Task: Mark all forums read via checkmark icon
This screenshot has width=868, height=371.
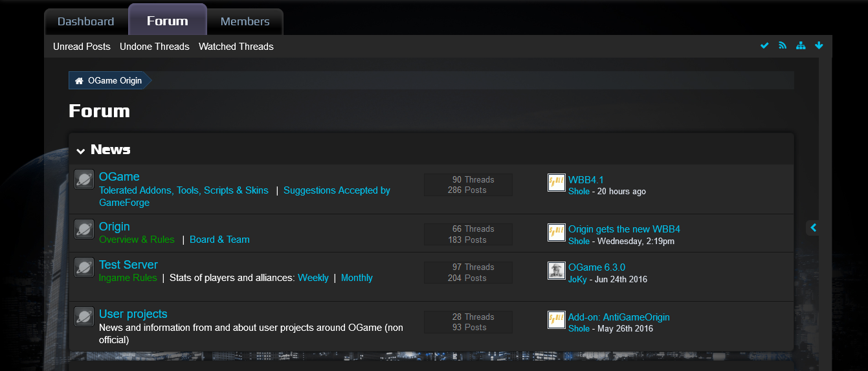Action: [x=764, y=45]
